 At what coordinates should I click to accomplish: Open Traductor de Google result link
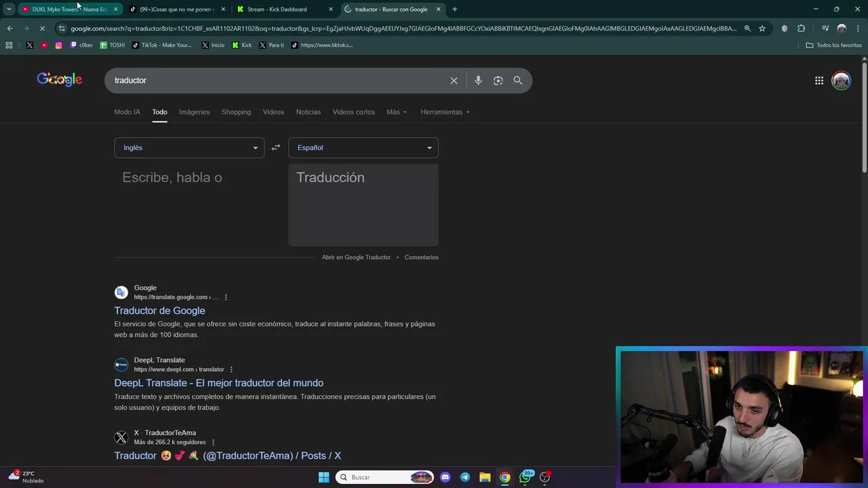pos(159,310)
